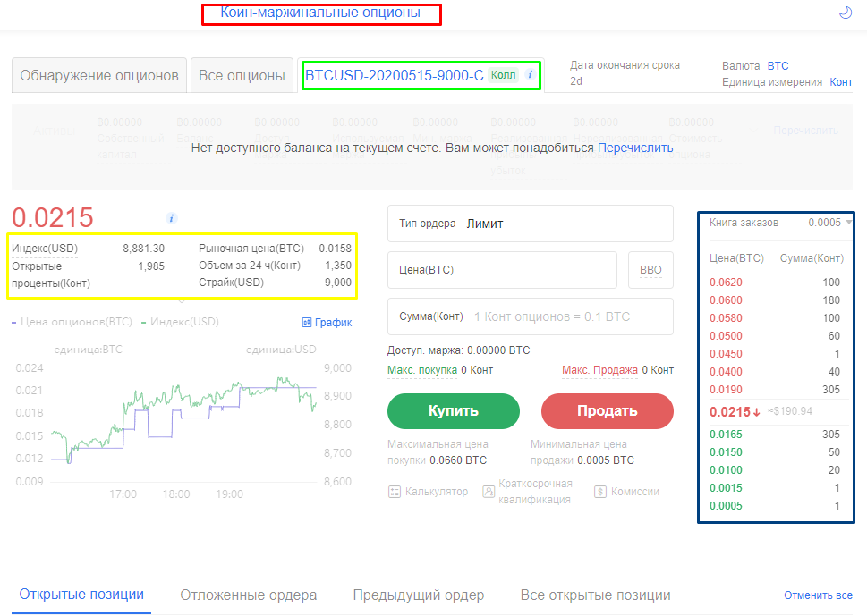Click the info icon beside the BTCUSD-20200515-9000-C tab
867x616 pixels.
[530, 75]
